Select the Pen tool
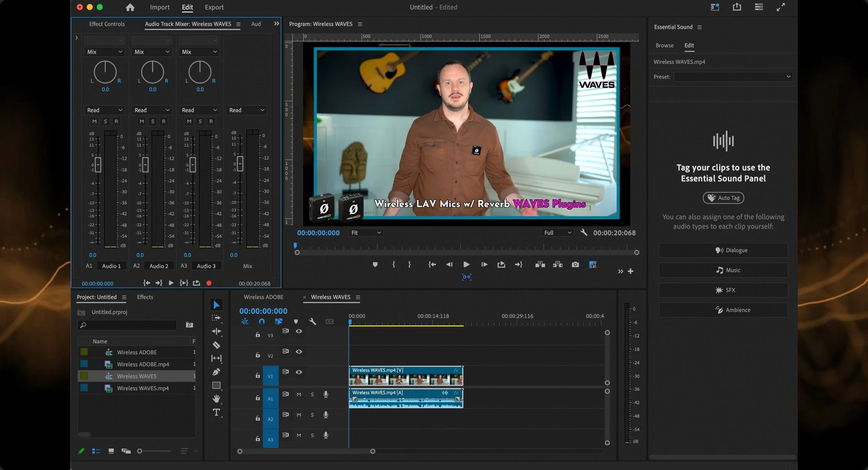Screen dimensions: 868x470 [x=216, y=372]
